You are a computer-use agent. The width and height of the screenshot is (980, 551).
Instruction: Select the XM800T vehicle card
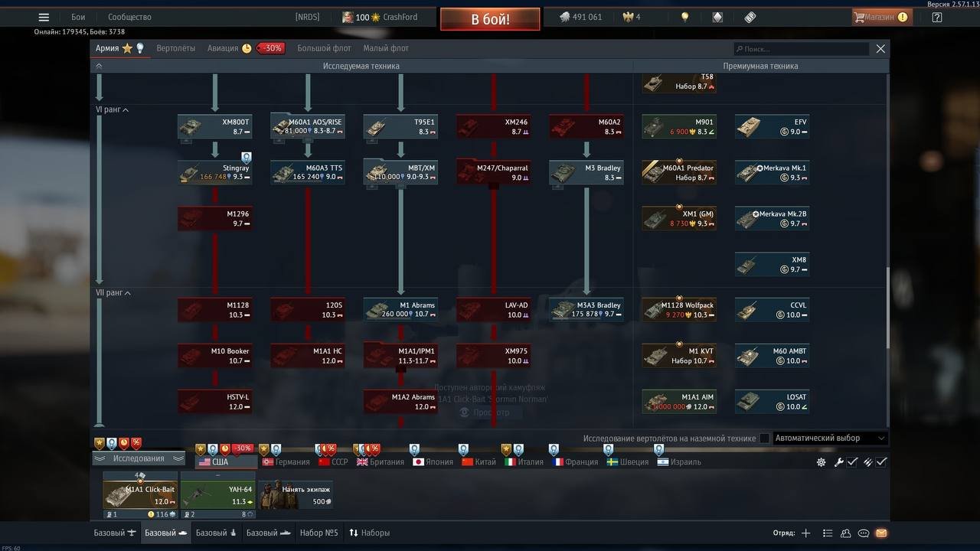215,126
